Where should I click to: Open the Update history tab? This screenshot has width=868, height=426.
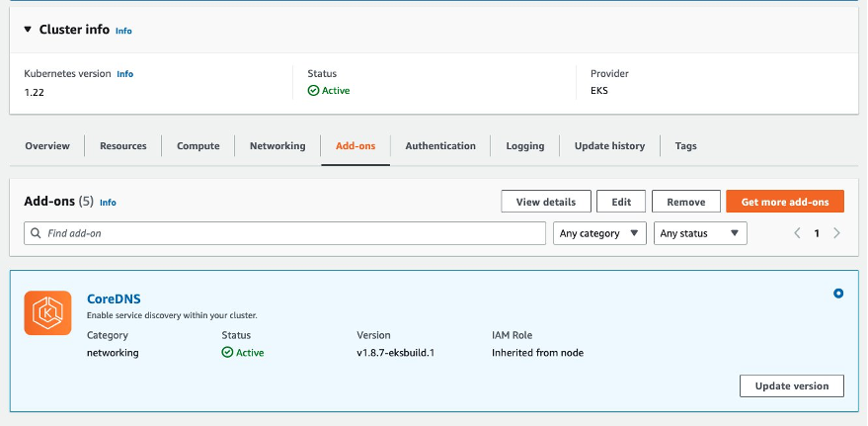609,146
